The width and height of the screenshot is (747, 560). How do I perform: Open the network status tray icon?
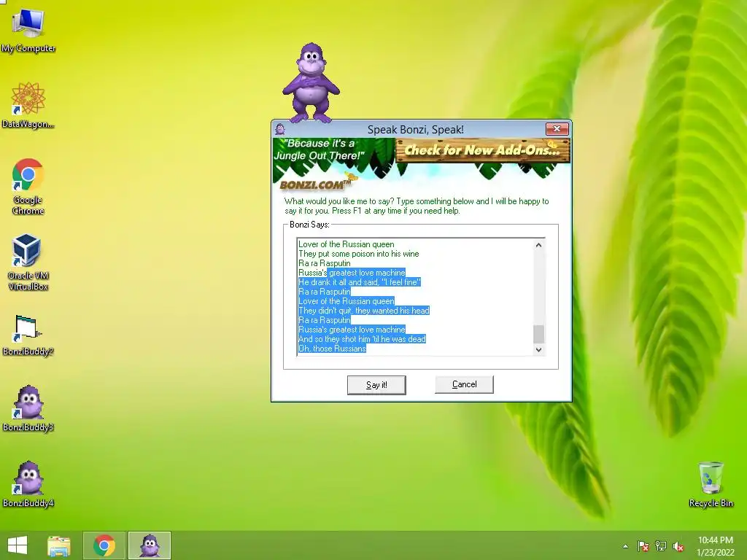point(661,546)
